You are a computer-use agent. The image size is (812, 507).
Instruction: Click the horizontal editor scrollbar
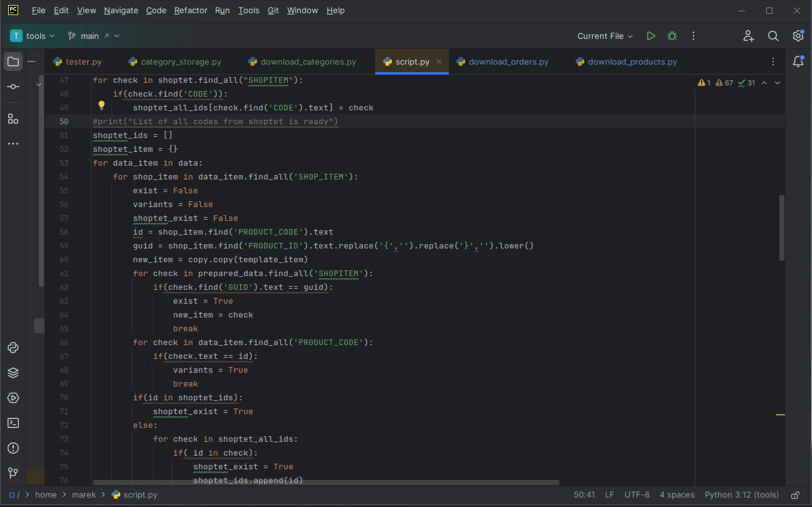(x=326, y=483)
